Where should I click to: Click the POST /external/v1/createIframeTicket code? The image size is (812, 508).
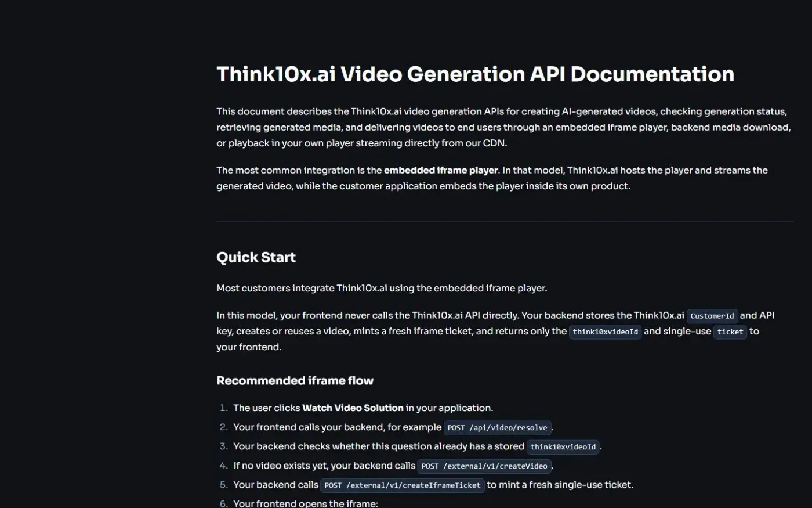(x=403, y=485)
